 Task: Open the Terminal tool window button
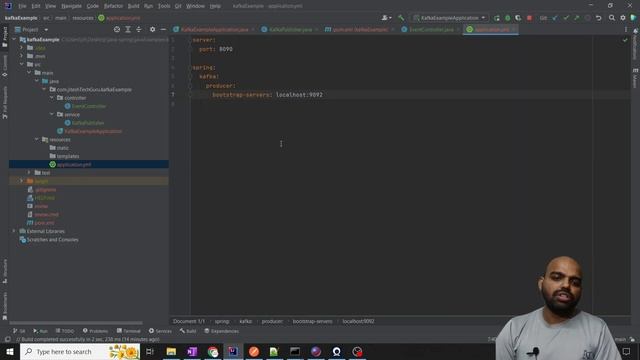pos(129,331)
